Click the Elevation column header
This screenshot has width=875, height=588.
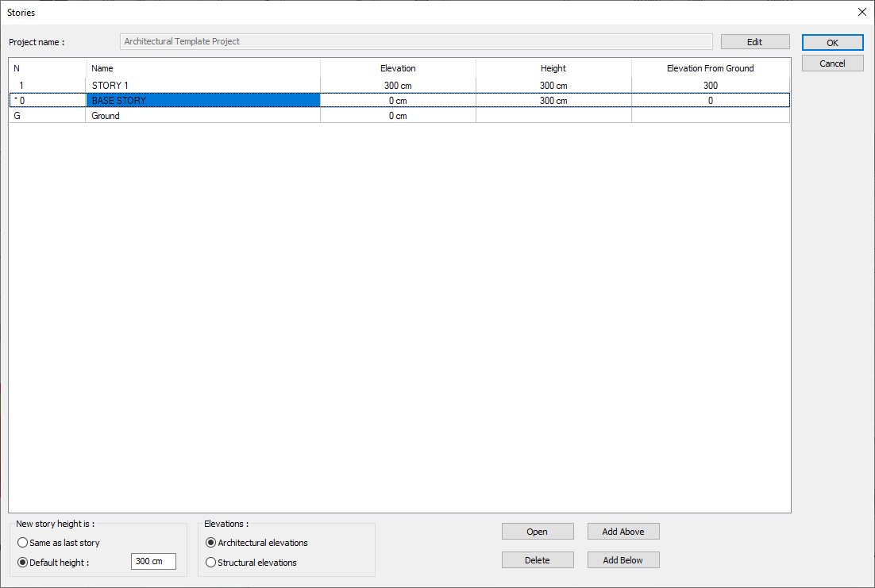(x=398, y=68)
